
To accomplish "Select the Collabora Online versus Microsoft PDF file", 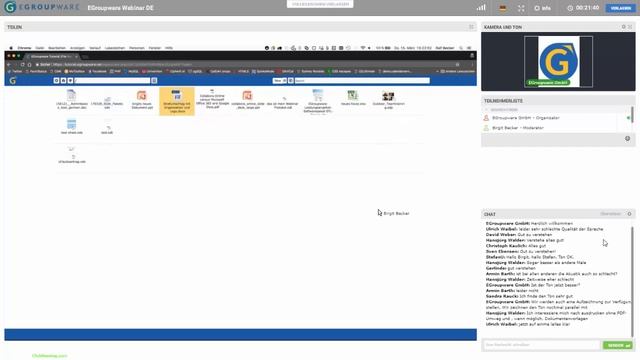I will (212, 99).
